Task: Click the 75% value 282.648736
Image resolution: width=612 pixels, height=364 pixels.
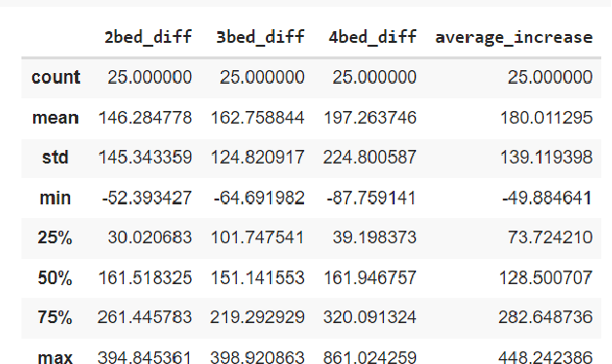Action: point(546,317)
